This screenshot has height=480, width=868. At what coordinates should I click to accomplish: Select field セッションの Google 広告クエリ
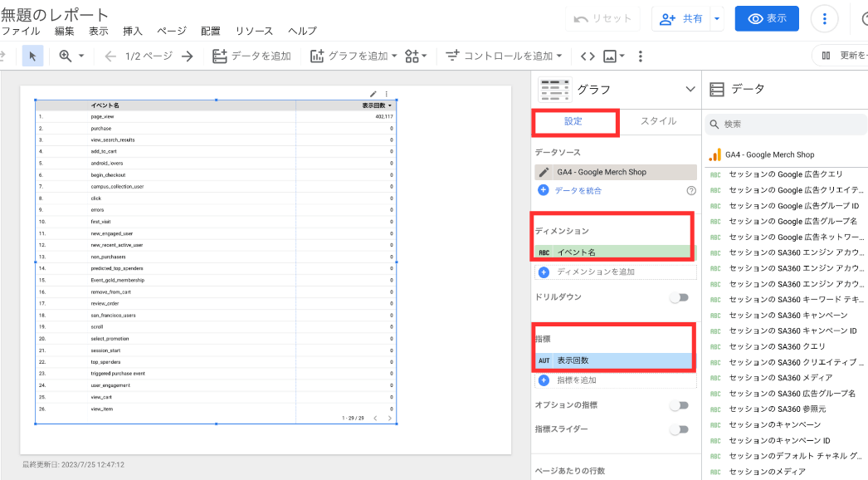(x=786, y=174)
